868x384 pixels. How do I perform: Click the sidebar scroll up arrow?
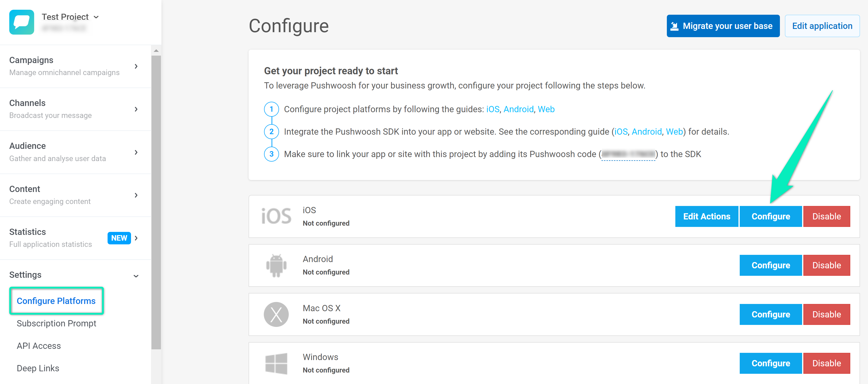(x=156, y=51)
